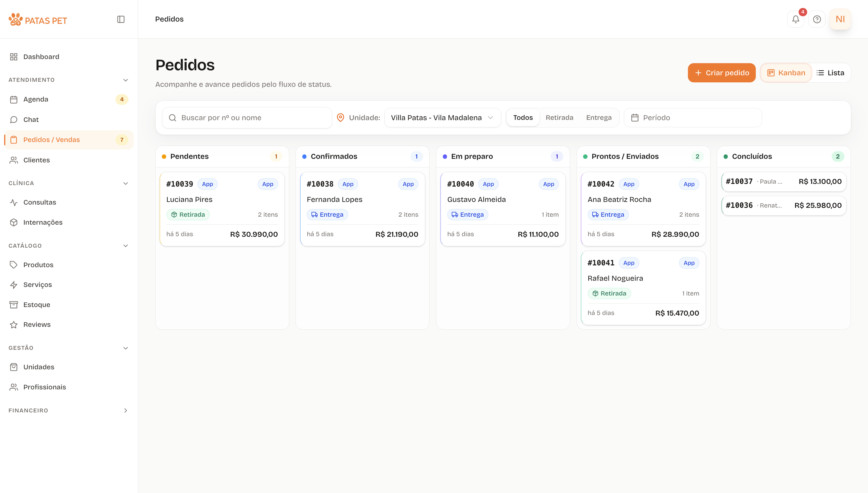Filter orders by Entrega

pos(598,118)
